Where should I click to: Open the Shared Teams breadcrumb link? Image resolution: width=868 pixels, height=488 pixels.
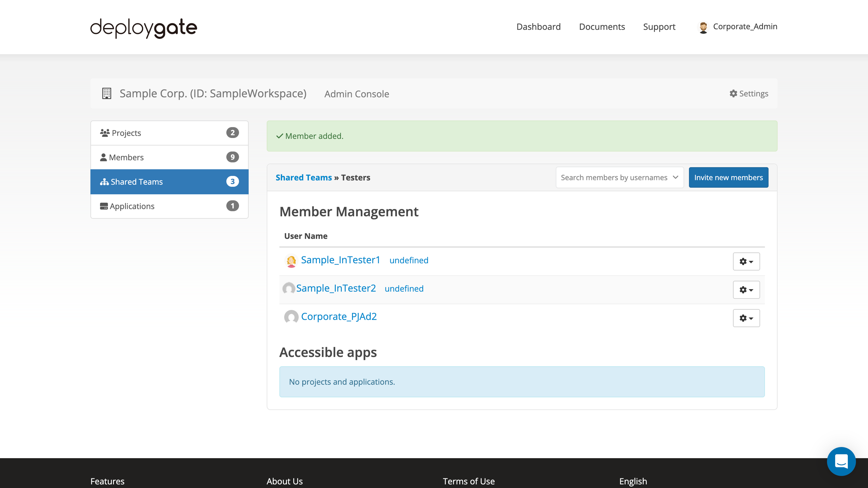303,177
